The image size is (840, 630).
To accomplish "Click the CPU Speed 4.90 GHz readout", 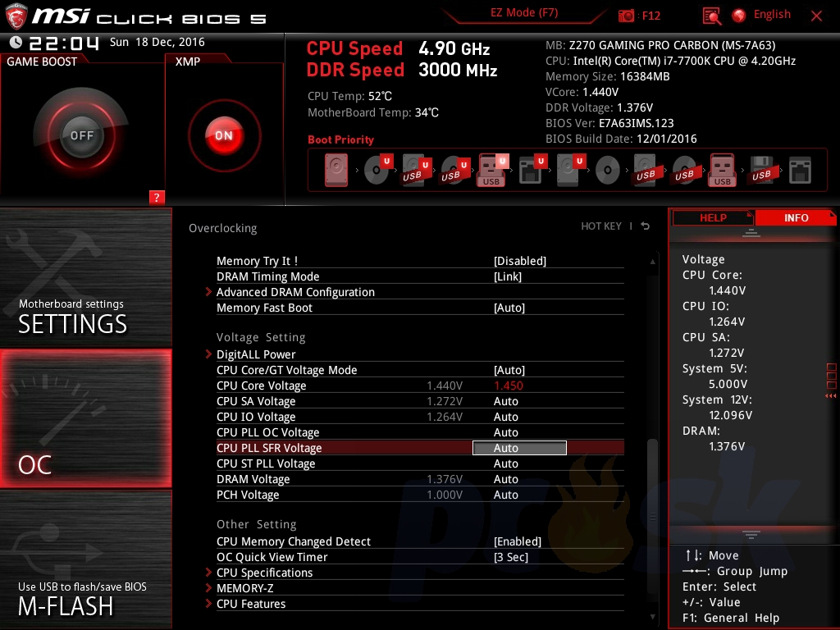I will (398, 48).
